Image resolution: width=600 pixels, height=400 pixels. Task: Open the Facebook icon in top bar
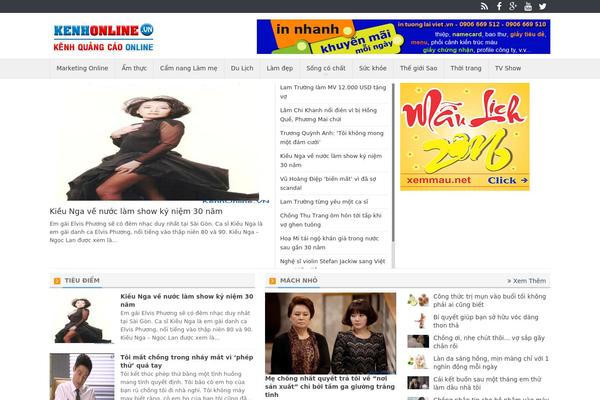click(499, 6)
